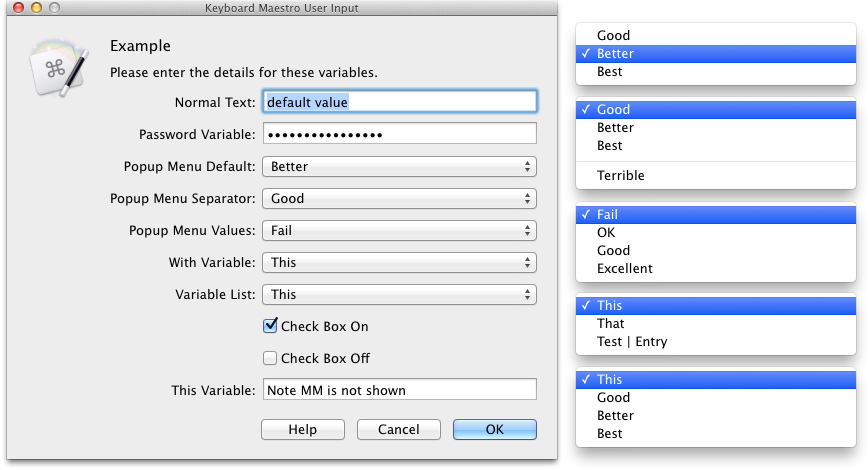868x470 pixels.
Task: Open the Popup Menu Separator dropdown
Action: pyautogui.click(x=400, y=198)
